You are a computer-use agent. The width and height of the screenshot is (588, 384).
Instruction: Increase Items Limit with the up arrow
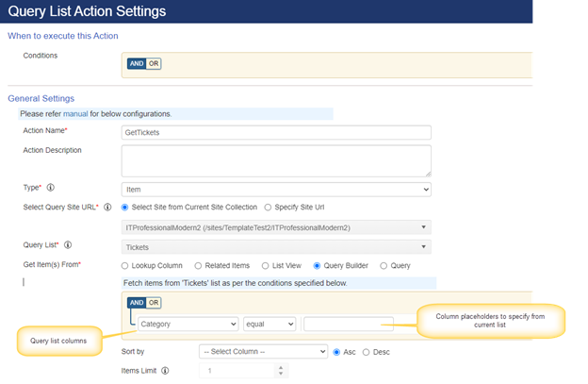point(281,368)
